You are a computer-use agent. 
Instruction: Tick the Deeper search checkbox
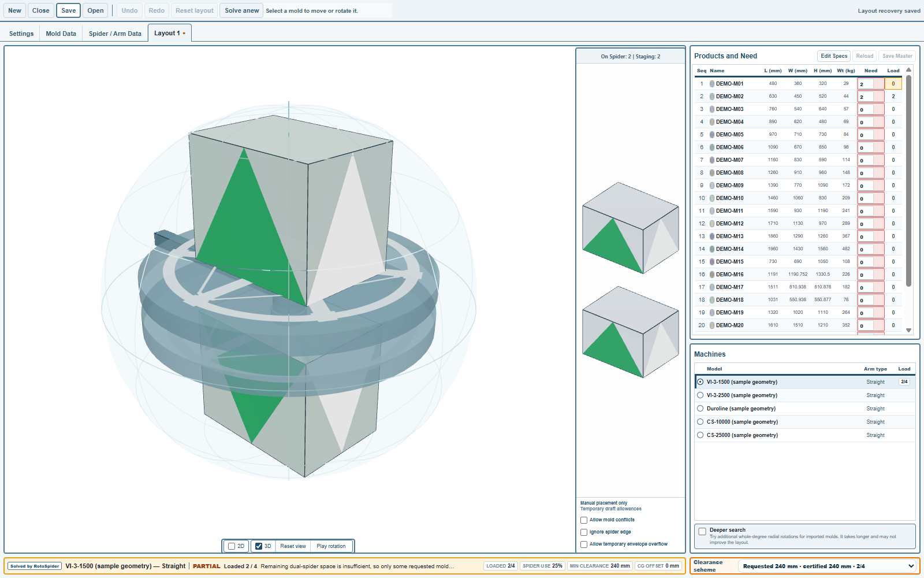(702, 531)
